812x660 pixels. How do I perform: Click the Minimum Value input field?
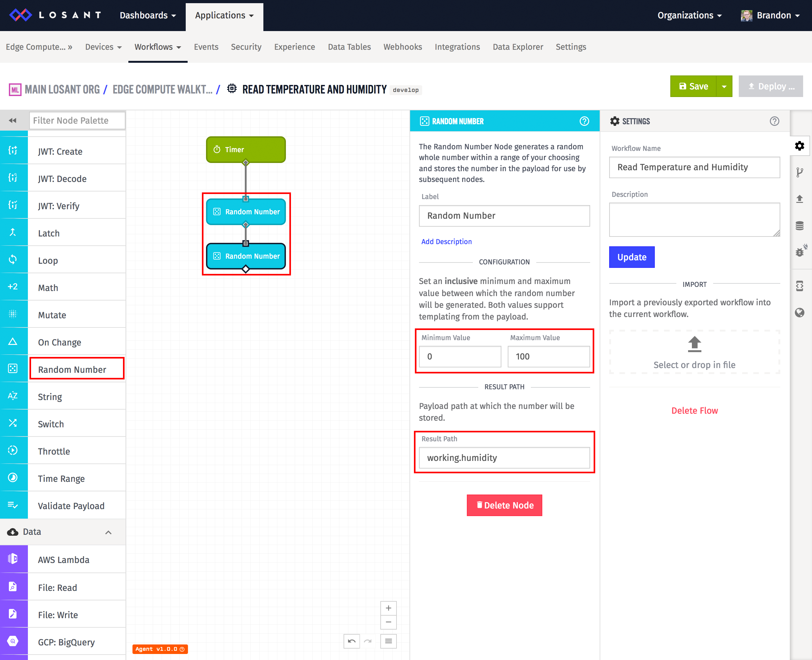pyautogui.click(x=460, y=357)
